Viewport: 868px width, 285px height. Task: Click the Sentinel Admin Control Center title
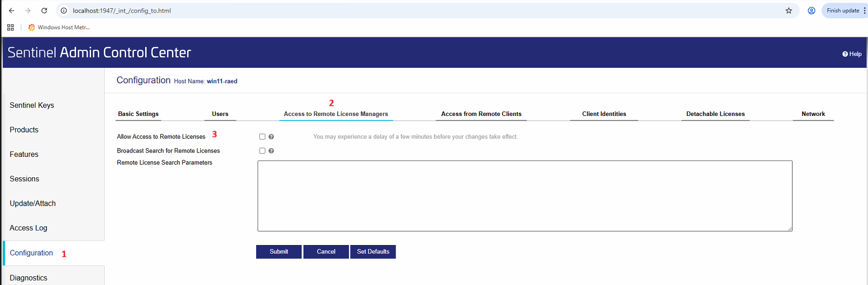99,53
